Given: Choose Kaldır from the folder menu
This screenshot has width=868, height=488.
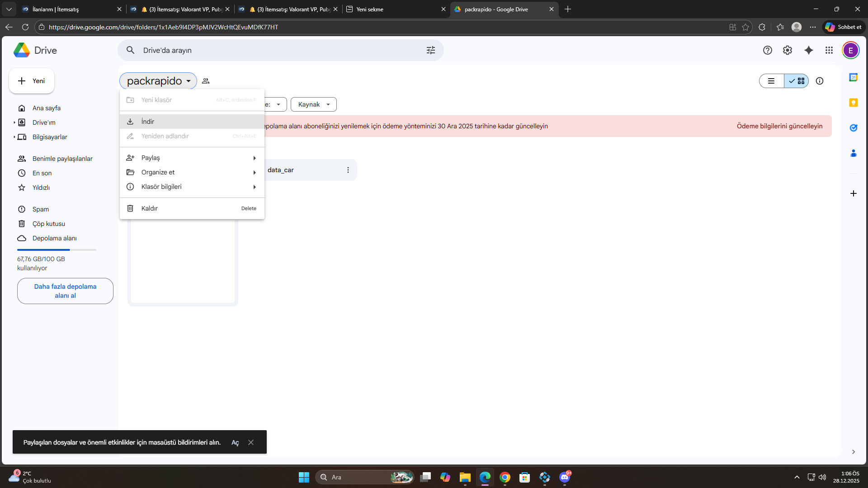Looking at the screenshot, I should coord(192,208).
